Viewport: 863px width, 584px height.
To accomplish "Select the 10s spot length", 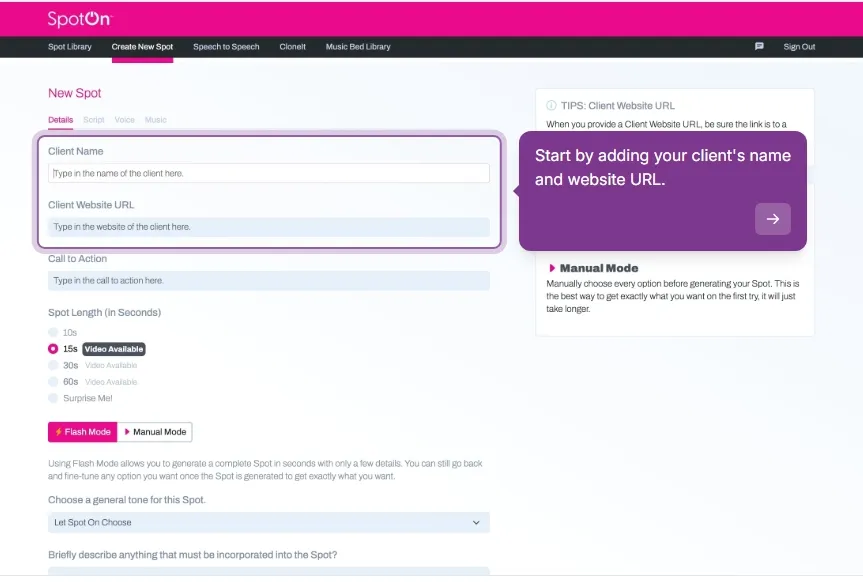I will 53,332.
